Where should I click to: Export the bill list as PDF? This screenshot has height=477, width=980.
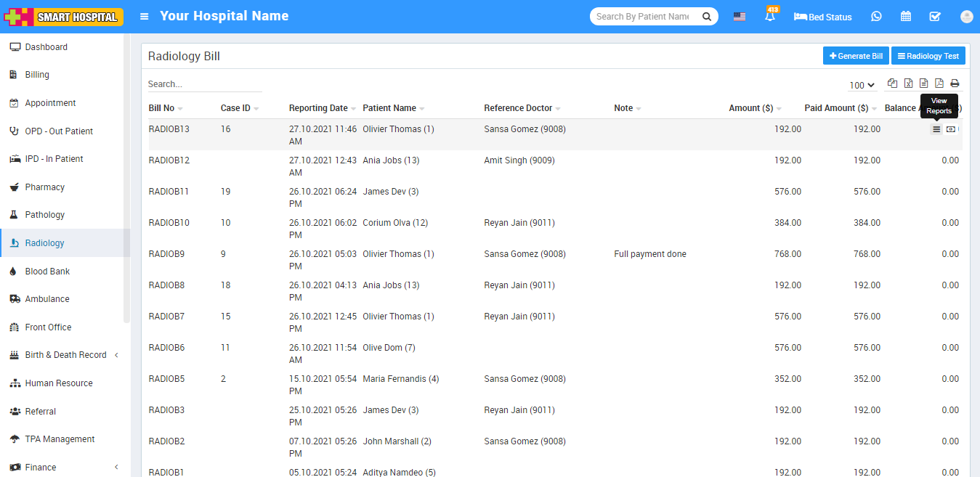click(939, 83)
